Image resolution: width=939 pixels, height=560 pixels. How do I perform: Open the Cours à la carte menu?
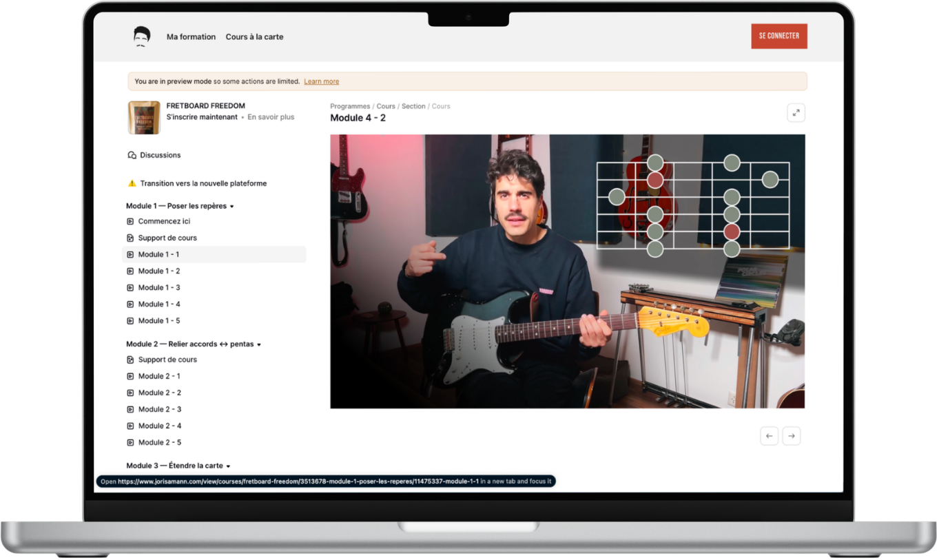pyautogui.click(x=254, y=37)
